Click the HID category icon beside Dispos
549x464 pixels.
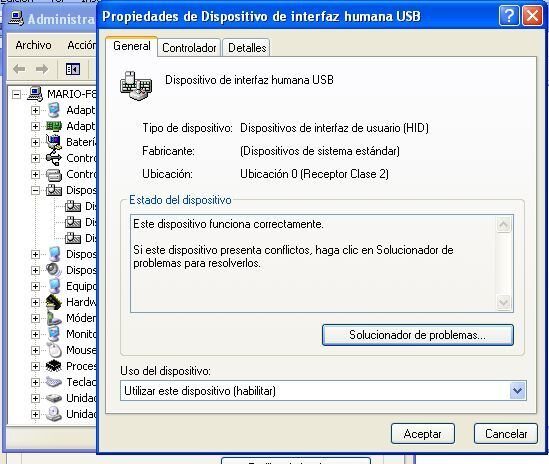[54, 190]
